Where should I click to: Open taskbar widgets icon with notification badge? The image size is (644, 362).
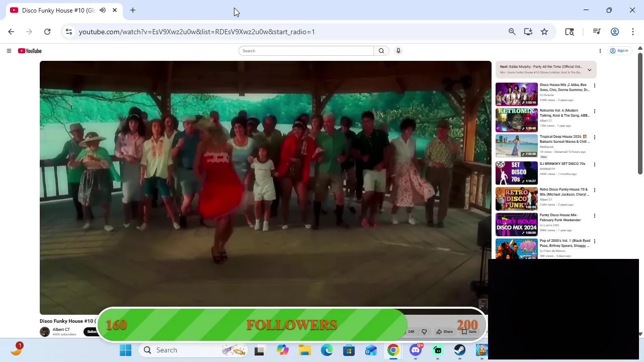pos(16,349)
